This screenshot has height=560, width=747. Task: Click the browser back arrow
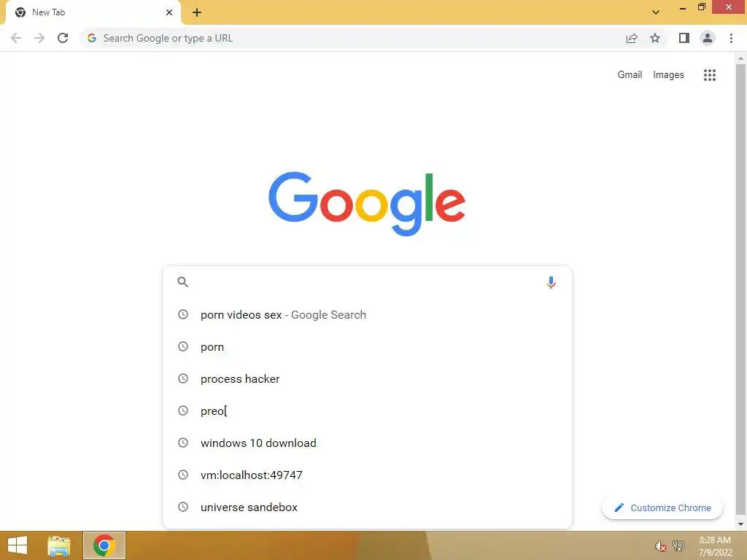pos(16,38)
